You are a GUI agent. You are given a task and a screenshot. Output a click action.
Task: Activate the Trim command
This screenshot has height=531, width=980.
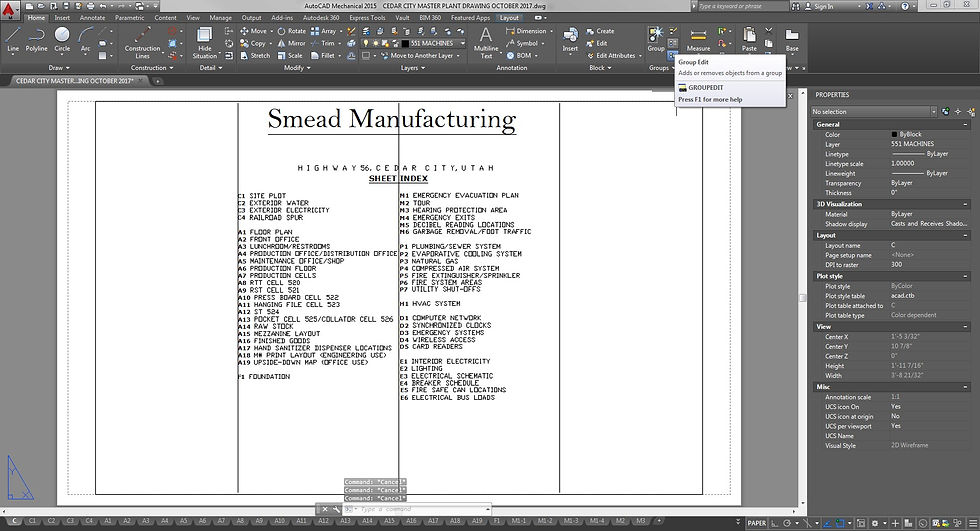[323, 43]
